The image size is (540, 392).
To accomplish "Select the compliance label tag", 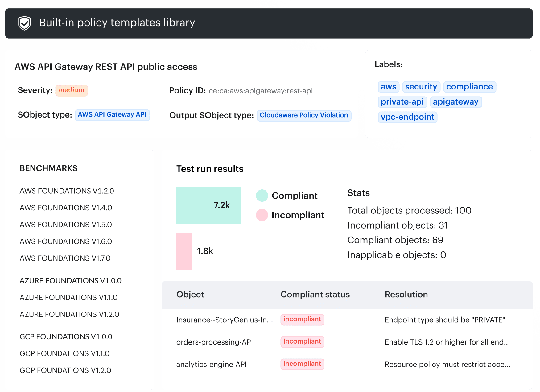I will point(469,87).
